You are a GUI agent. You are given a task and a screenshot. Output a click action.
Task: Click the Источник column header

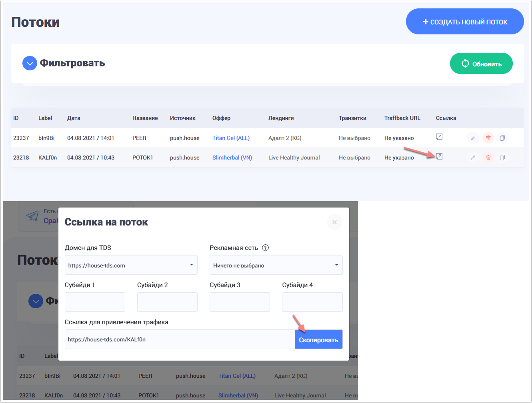click(x=183, y=118)
